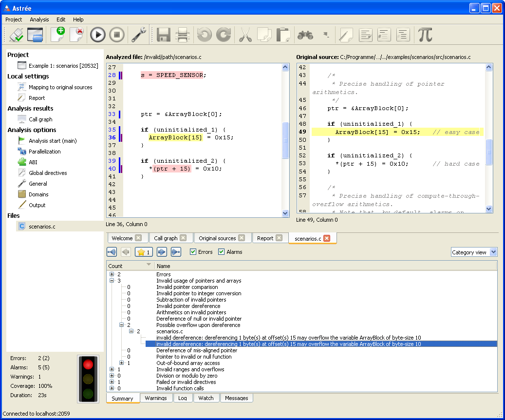
Task: Jump to last finding arrow button
Action: (176, 252)
